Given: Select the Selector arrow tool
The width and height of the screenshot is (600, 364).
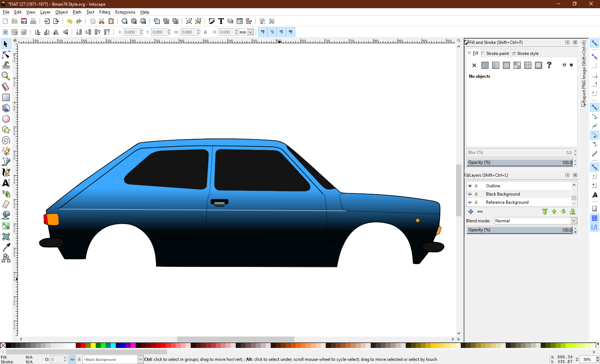Looking at the screenshot, I should [6, 44].
